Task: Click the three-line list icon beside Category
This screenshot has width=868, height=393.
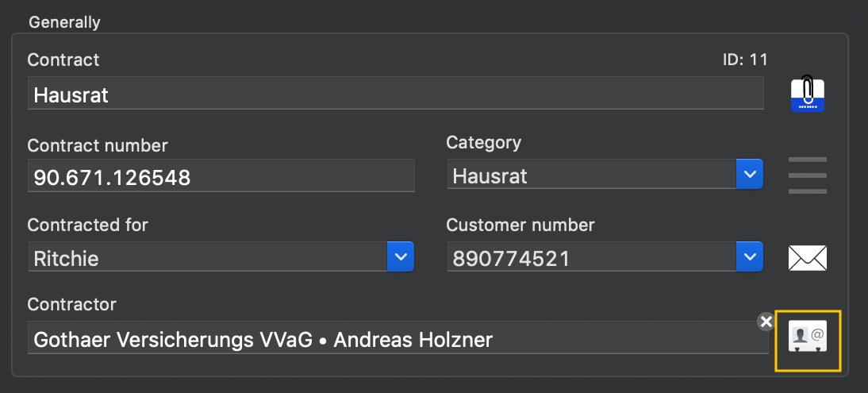Action: click(807, 175)
